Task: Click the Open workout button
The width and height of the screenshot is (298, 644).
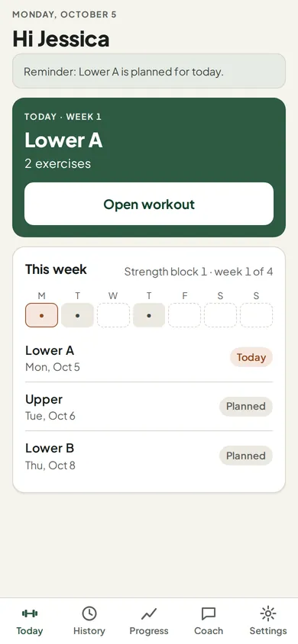Action: pos(149,204)
